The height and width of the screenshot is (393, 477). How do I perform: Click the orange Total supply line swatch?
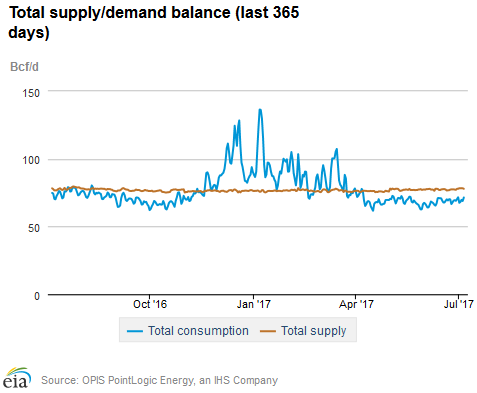point(268,331)
